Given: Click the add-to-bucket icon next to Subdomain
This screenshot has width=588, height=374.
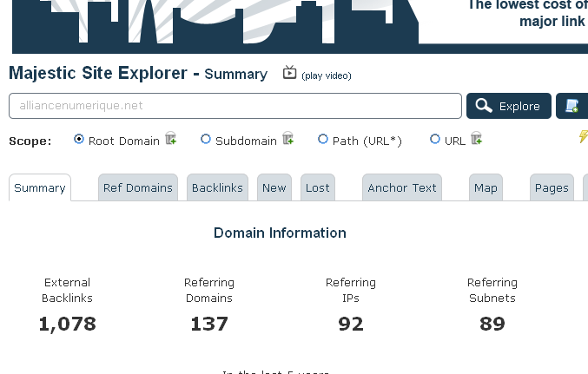Looking at the screenshot, I should point(288,138).
